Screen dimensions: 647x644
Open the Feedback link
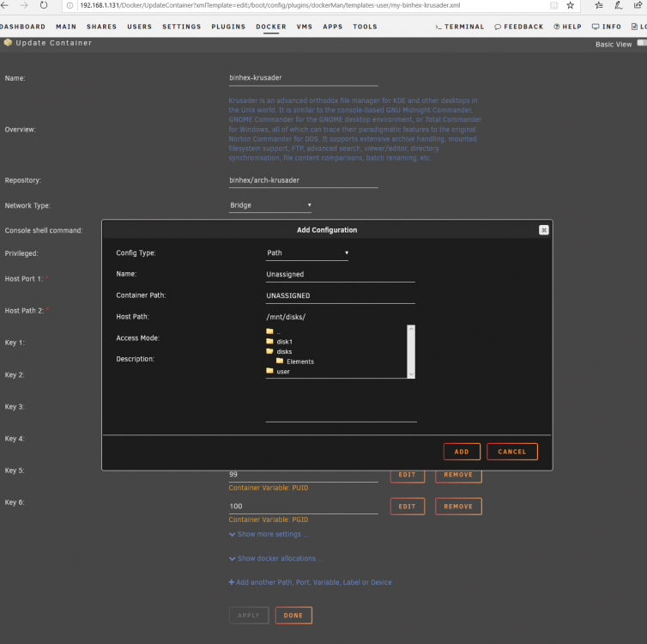(x=518, y=27)
